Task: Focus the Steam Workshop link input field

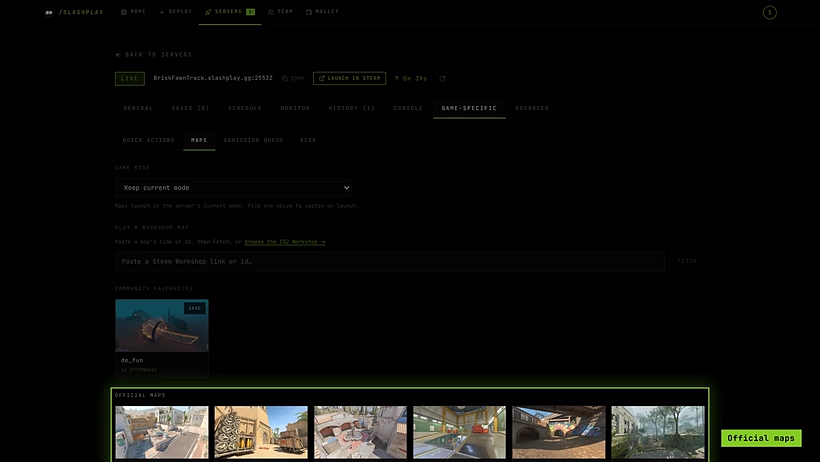Action: 390,261
